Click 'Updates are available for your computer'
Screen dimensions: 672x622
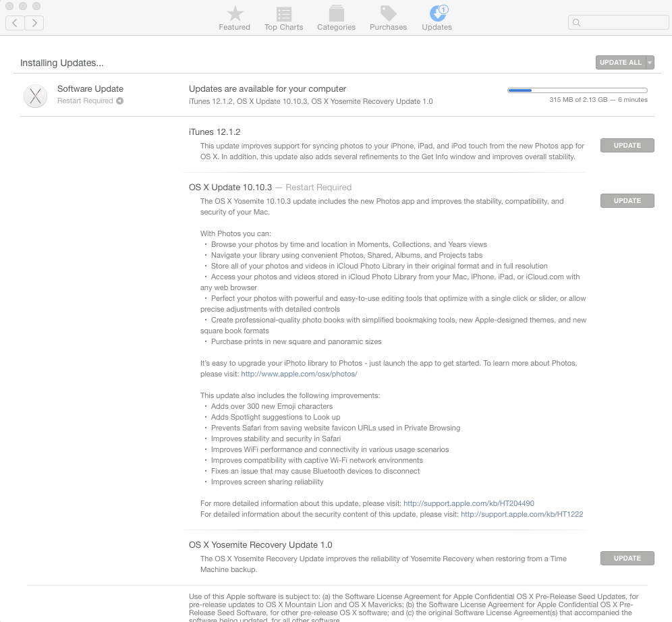tap(267, 88)
